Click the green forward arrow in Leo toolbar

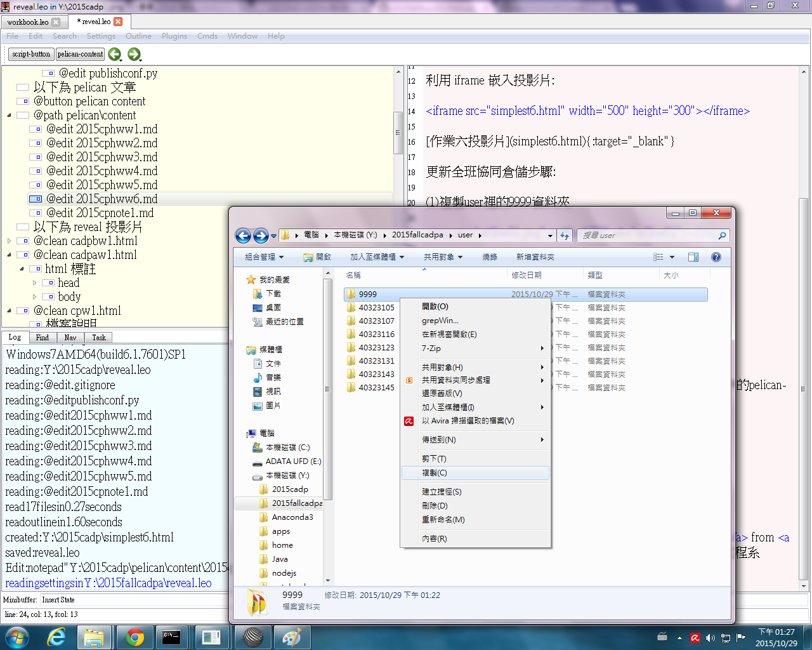(x=134, y=54)
